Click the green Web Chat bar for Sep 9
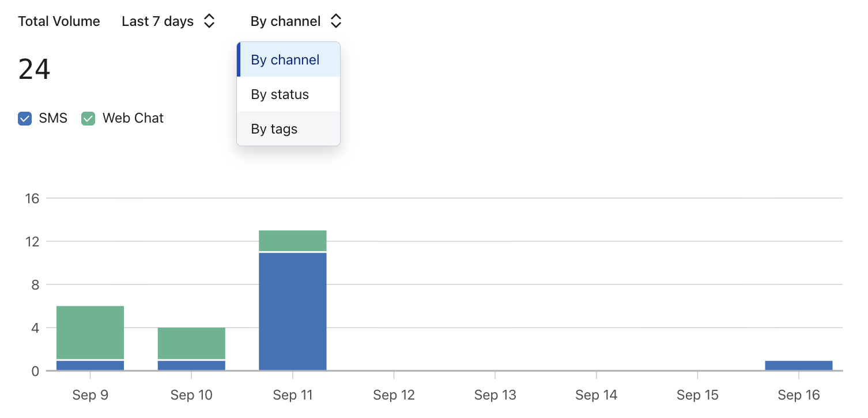 click(90, 333)
